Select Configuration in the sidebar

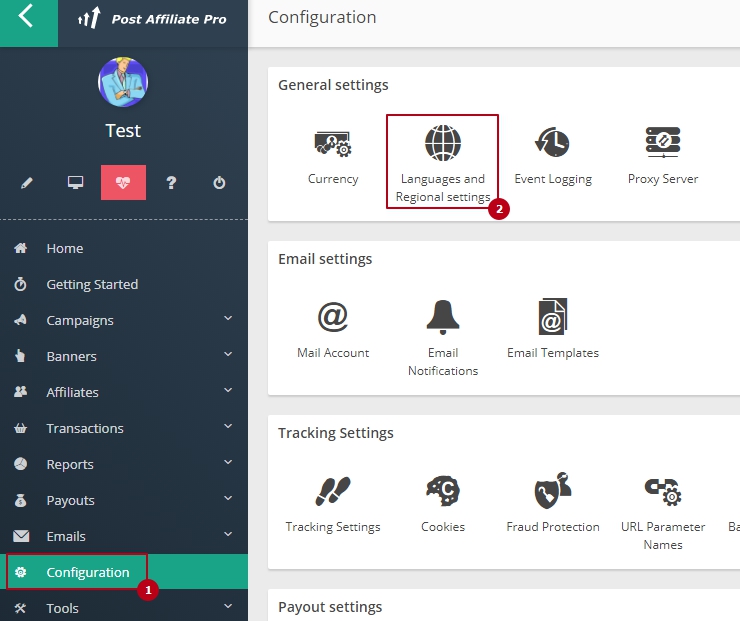pos(88,572)
